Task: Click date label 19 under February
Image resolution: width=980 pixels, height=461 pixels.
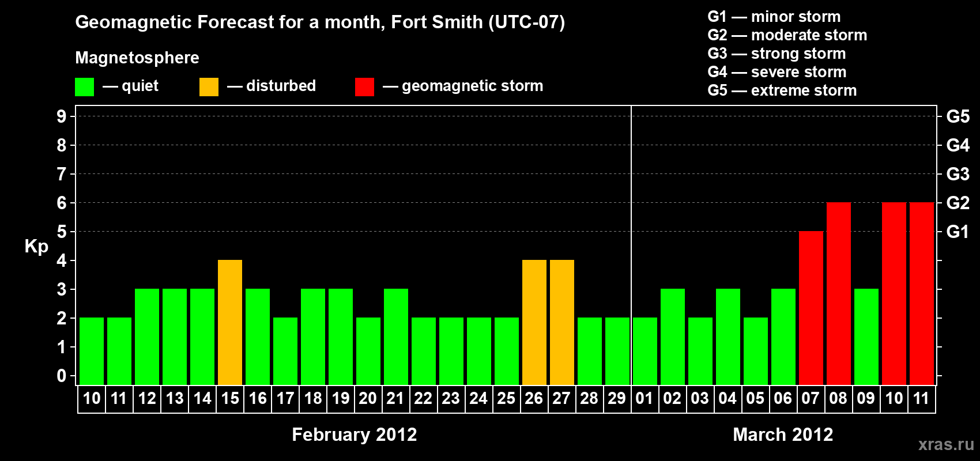Action: click(x=341, y=399)
